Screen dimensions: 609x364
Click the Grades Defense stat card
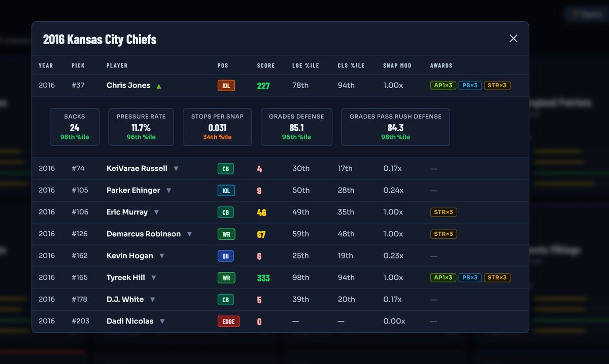coord(296,127)
